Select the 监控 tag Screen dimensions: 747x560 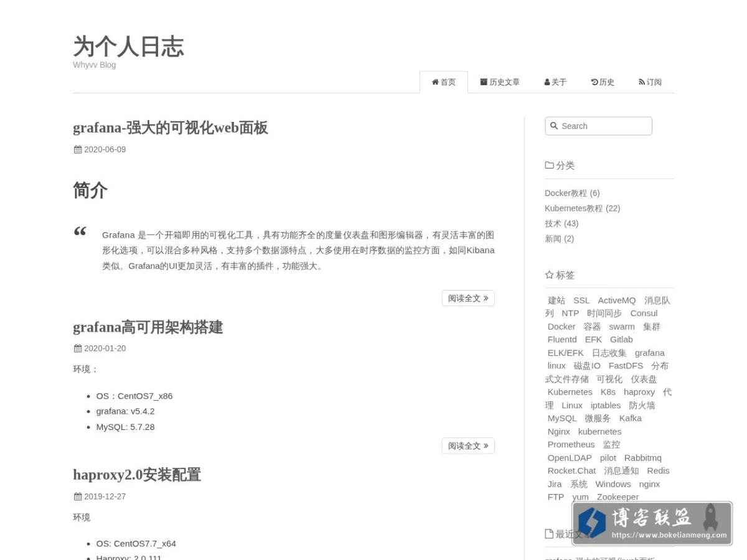611,444
